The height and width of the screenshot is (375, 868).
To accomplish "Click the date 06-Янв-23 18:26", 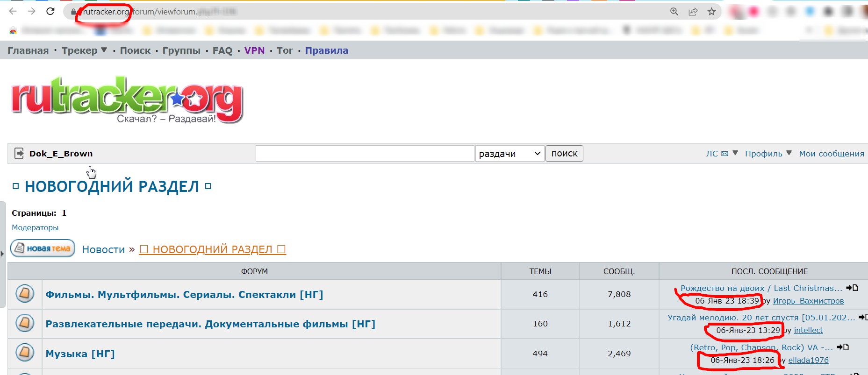I will [742, 360].
